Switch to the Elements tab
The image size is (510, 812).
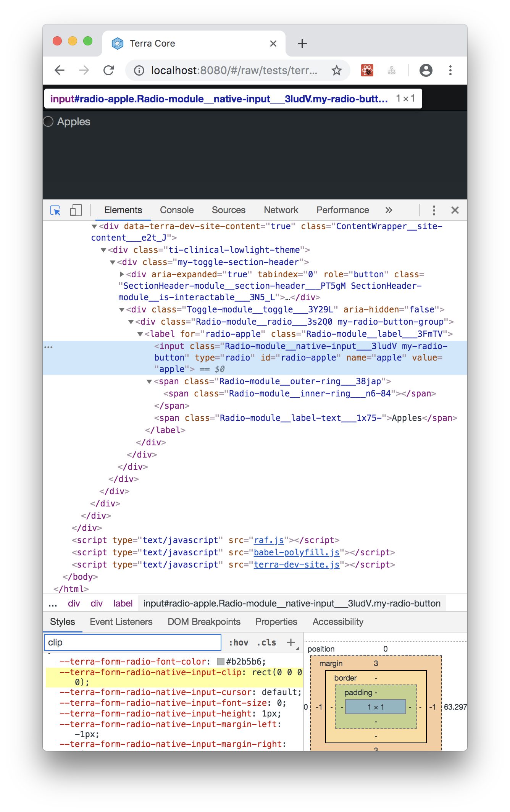[123, 210]
